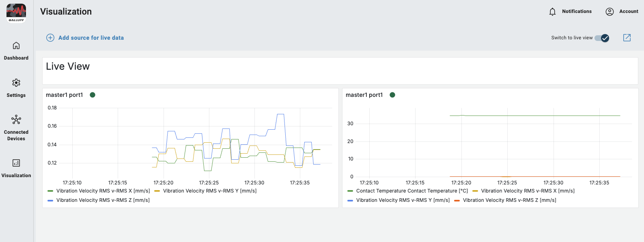Click the Notifications bell icon
Image resolution: width=644 pixels, height=242 pixels.
pyautogui.click(x=552, y=12)
